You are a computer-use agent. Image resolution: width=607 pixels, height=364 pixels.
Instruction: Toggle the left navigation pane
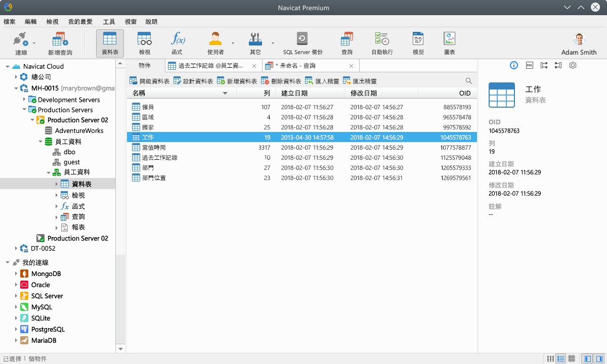pyautogui.click(x=587, y=358)
